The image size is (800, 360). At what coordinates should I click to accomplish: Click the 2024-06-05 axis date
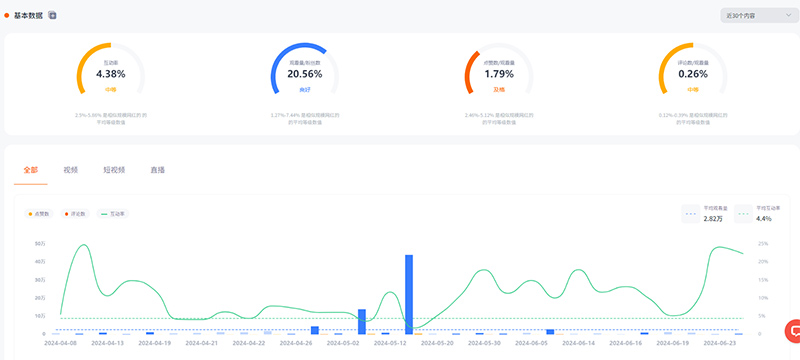click(531, 343)
